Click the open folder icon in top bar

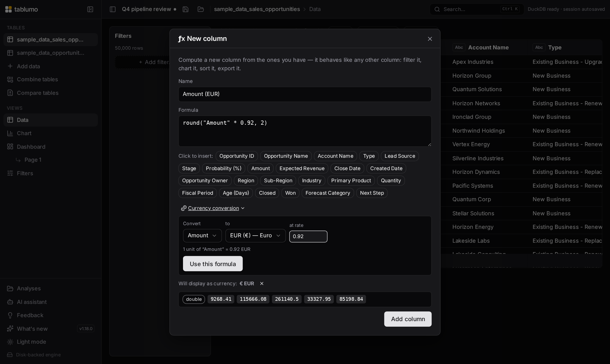pos(201,9)
